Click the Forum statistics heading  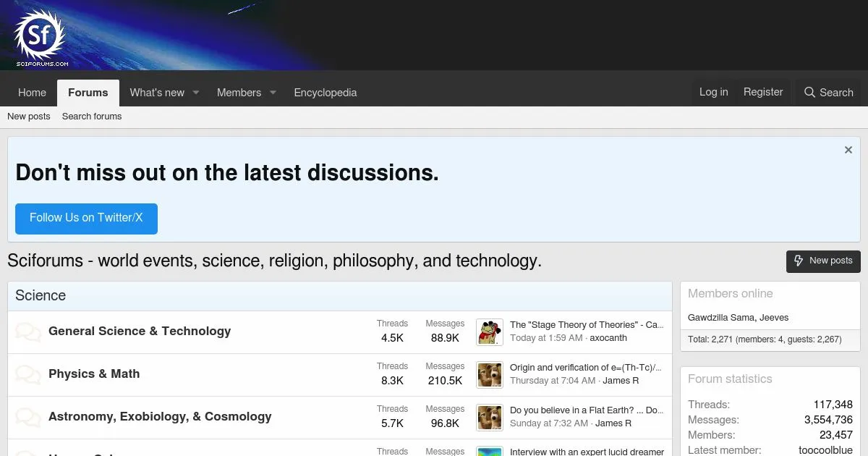click(x=730, y=379)
